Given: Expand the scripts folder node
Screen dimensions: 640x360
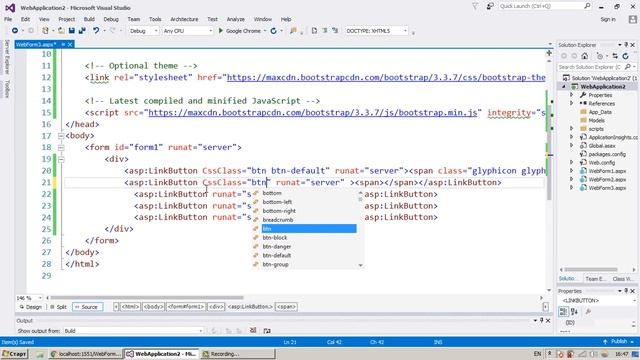Looking at the screenshot, I should [x=571, y=129].
